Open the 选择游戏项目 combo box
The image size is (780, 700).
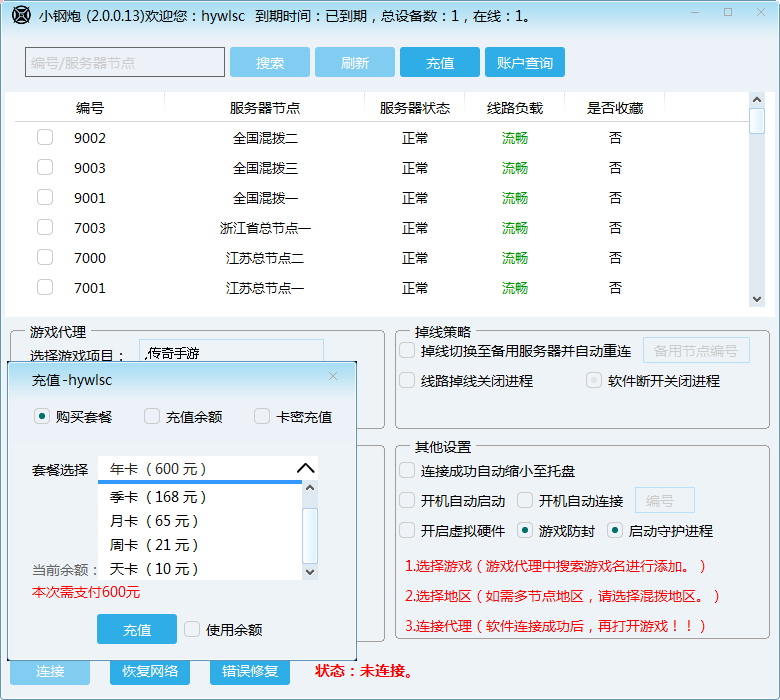coord(231,351)
